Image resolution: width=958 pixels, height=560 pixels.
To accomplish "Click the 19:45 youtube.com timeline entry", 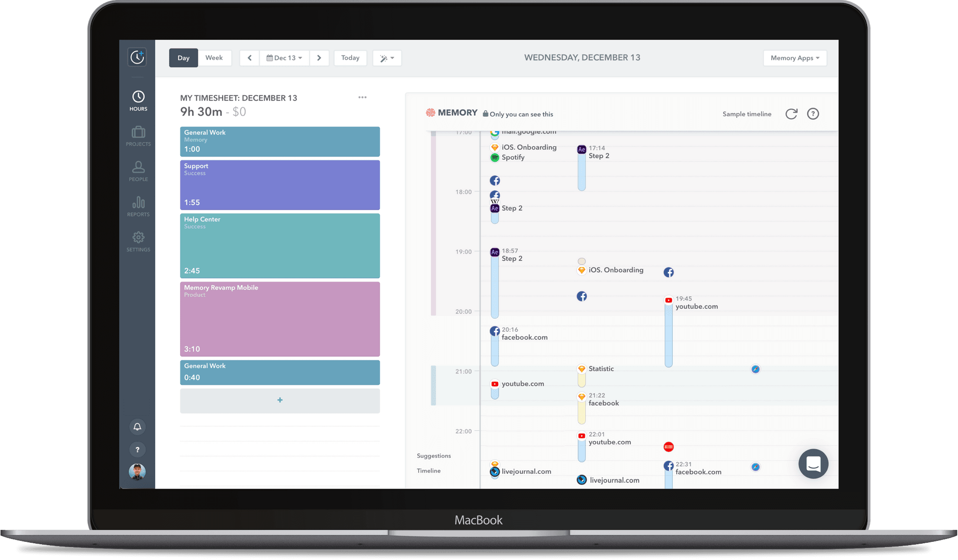I will (x=696, y=306).
